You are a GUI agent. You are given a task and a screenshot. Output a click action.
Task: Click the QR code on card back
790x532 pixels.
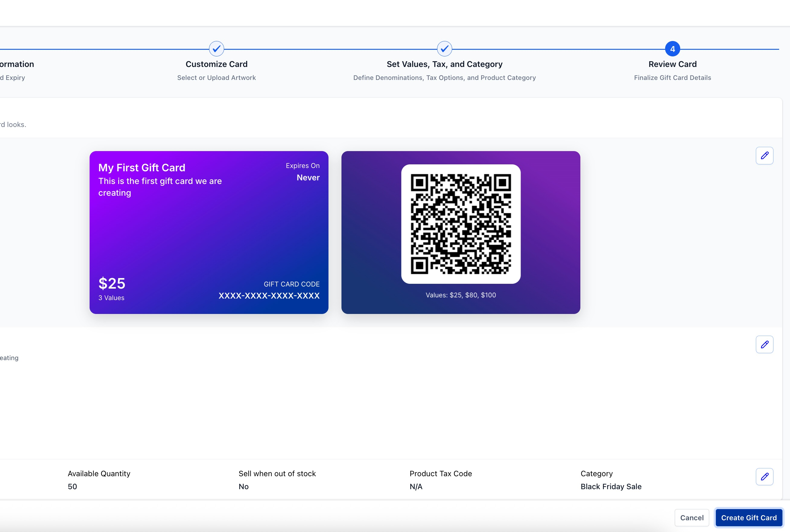[x=461, y=224]
